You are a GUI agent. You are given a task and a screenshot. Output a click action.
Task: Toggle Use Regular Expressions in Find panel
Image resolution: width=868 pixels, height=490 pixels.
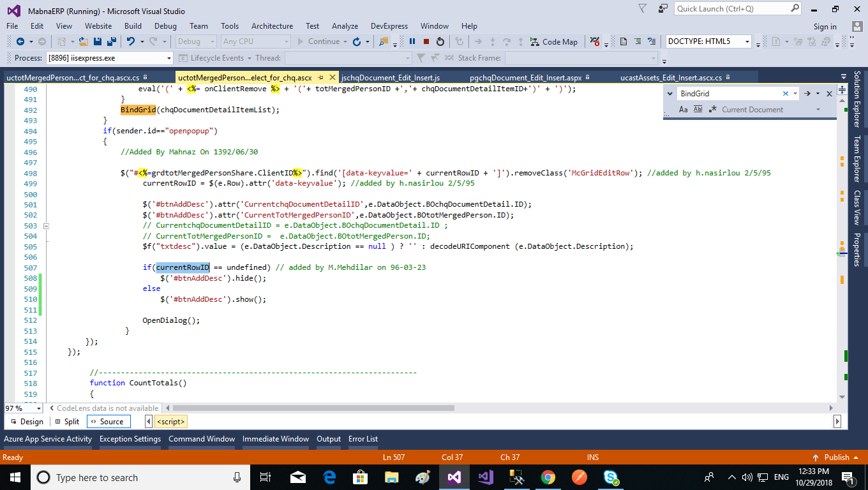712,110
